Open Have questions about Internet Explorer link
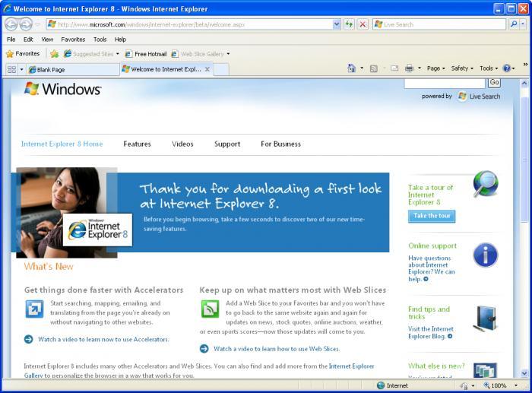This screenshot has height=393, width=532. pyautogui.click(x=431, y=268)
